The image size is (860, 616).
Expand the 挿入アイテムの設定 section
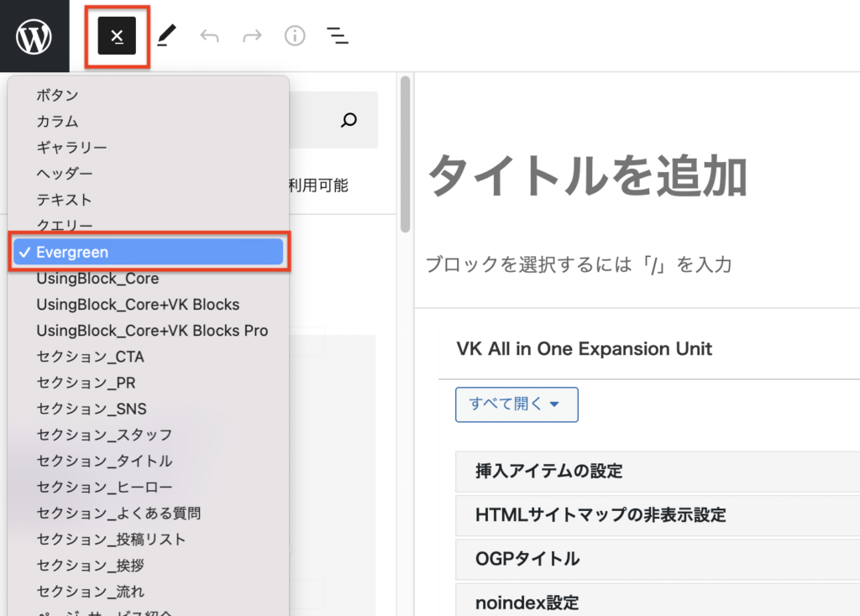pyautogui.click(x=549, y=471)
